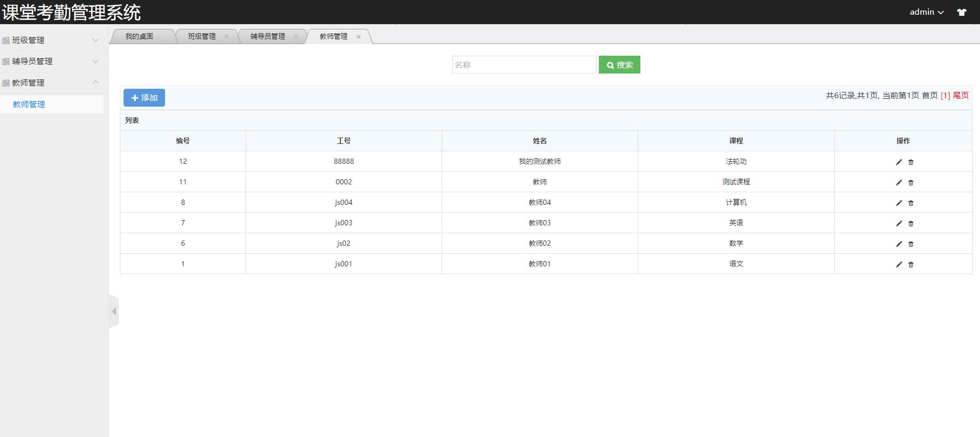
Task: Close the 班级管理 tab
Action: coord(227,36)
